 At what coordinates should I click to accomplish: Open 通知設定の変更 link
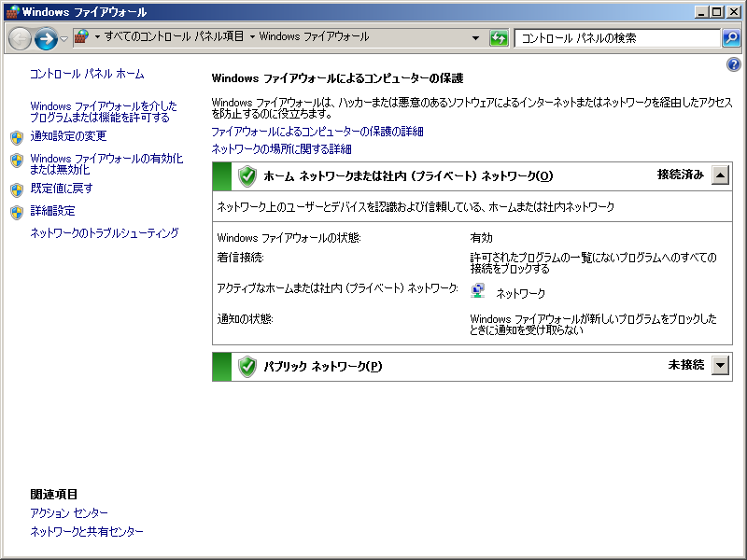68,136
